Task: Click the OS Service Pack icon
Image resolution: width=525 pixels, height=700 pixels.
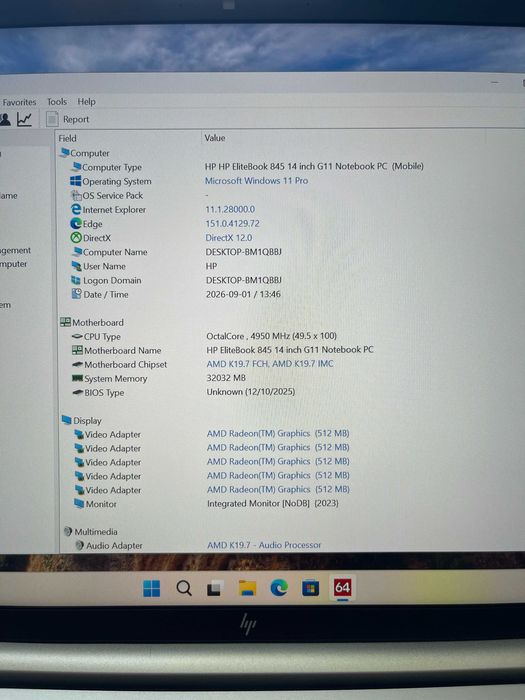Action: pyautogui.click(x=76, y=195)
